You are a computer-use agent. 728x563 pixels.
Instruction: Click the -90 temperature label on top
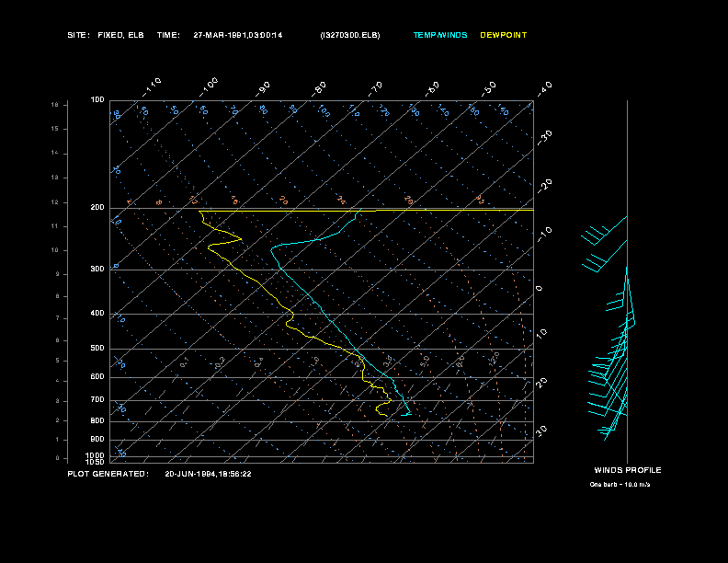pos(263,88)
